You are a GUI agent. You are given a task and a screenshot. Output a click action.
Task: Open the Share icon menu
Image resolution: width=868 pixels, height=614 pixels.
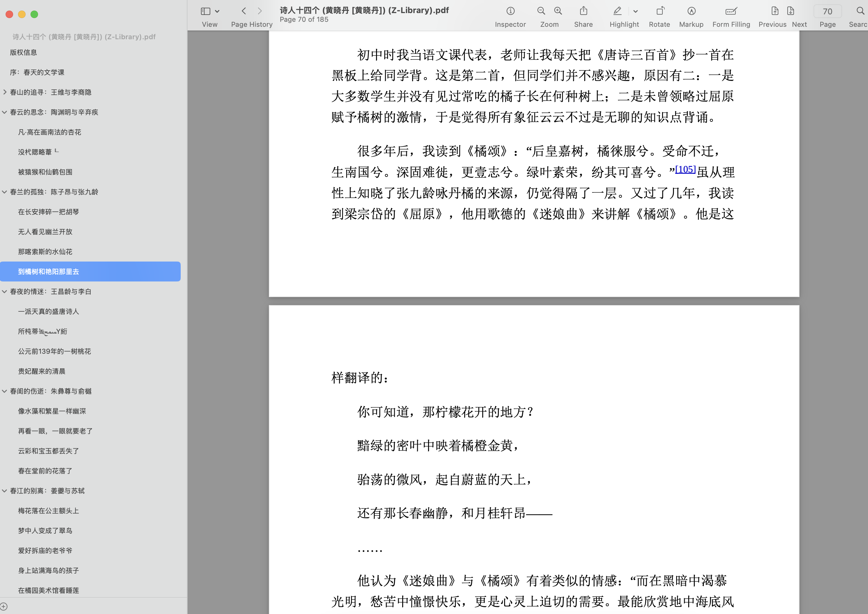[583, 11]
